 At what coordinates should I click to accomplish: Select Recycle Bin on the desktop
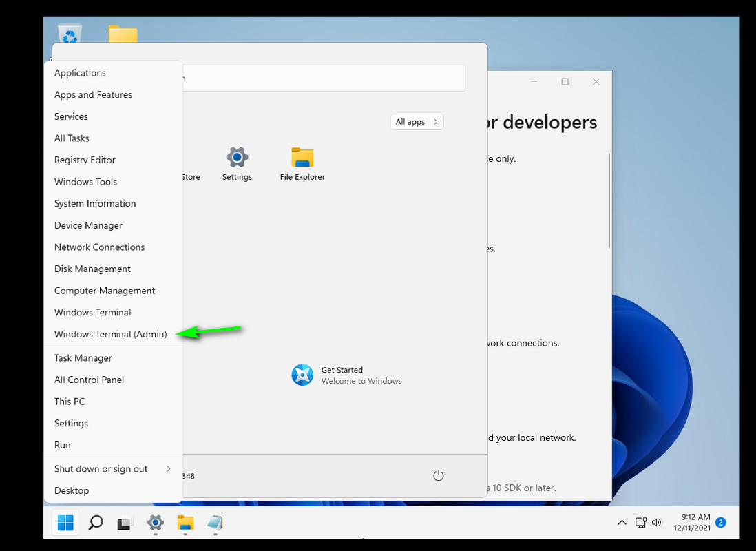tap(70, 33)
